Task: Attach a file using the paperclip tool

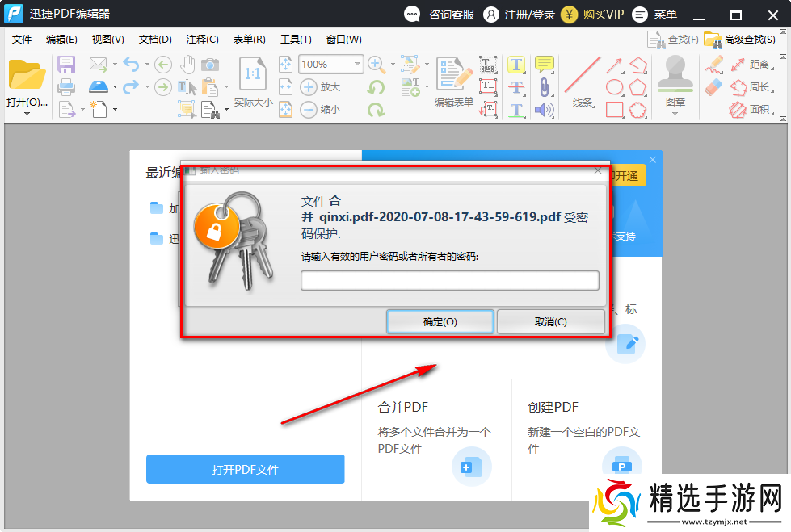Action: click(x=544, y=87)
